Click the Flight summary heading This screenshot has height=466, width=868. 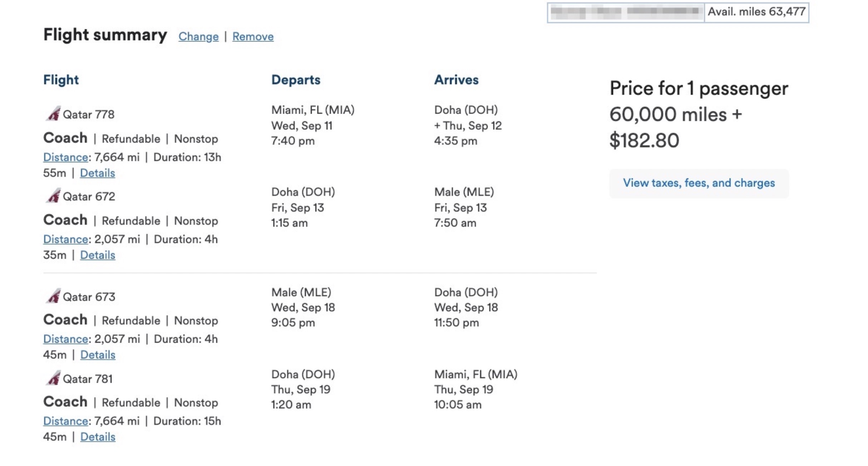pyautogui.click(x=105, y=35)
